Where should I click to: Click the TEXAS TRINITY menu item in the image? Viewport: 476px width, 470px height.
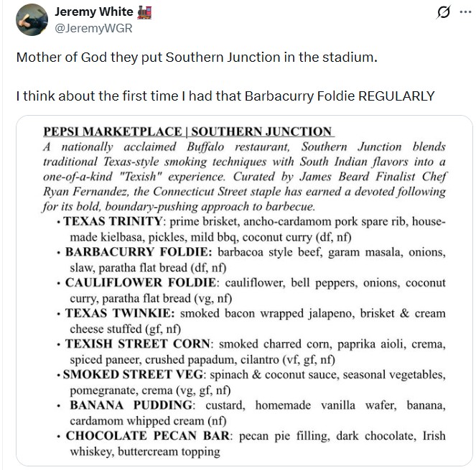pos(251,229)
